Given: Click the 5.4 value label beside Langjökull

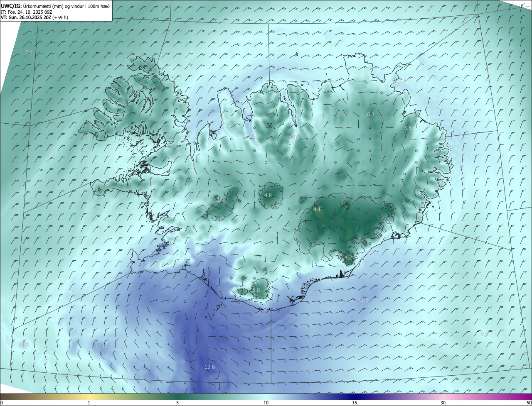Looking at the screenshot, I should (216, 198).
